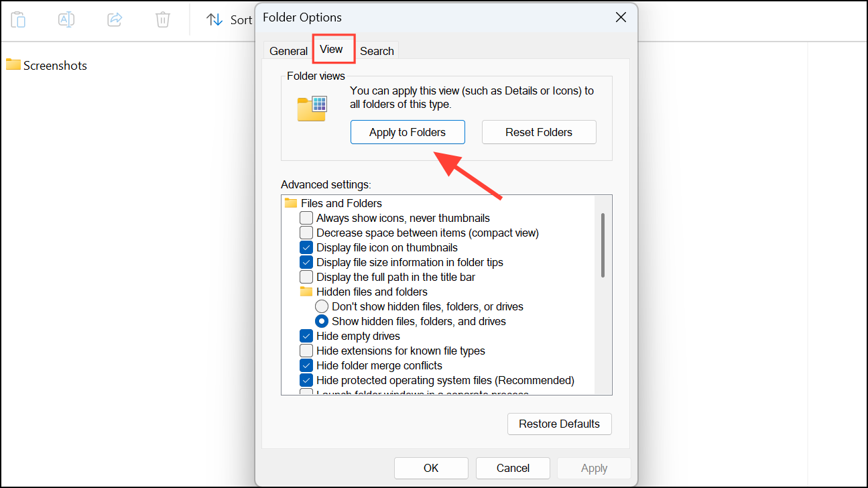The height and width of the screenshot is (488, 868).
Task: Open the Search tab
Action: (377, 50)
